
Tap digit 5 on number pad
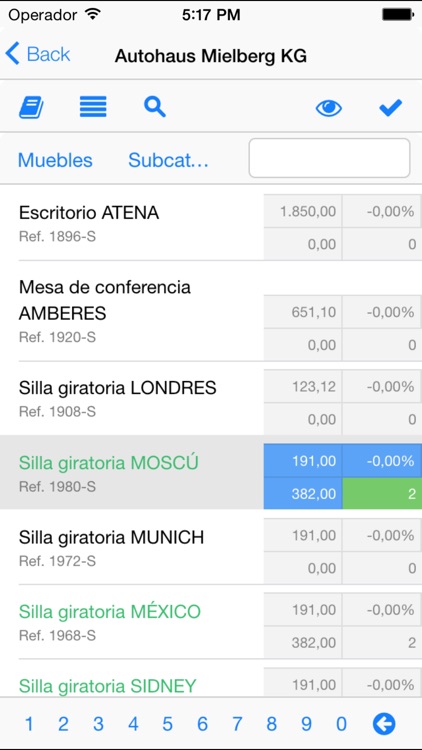(167, 724)
